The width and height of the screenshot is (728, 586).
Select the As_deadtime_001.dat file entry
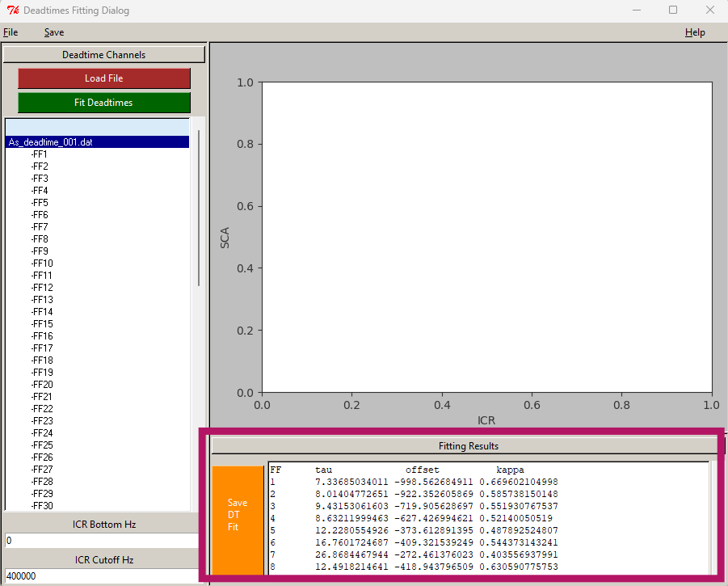[x=50, y=142]
